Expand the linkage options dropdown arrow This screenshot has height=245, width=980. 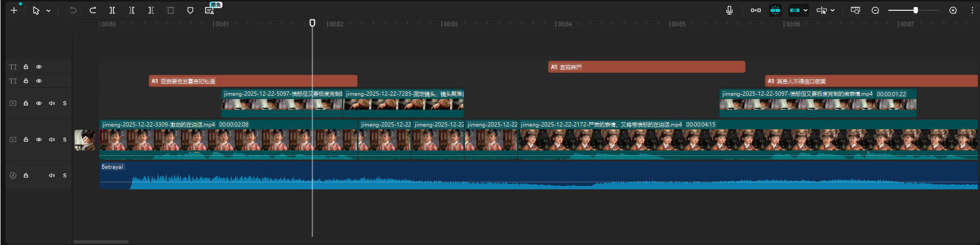[x=806, y=10]
